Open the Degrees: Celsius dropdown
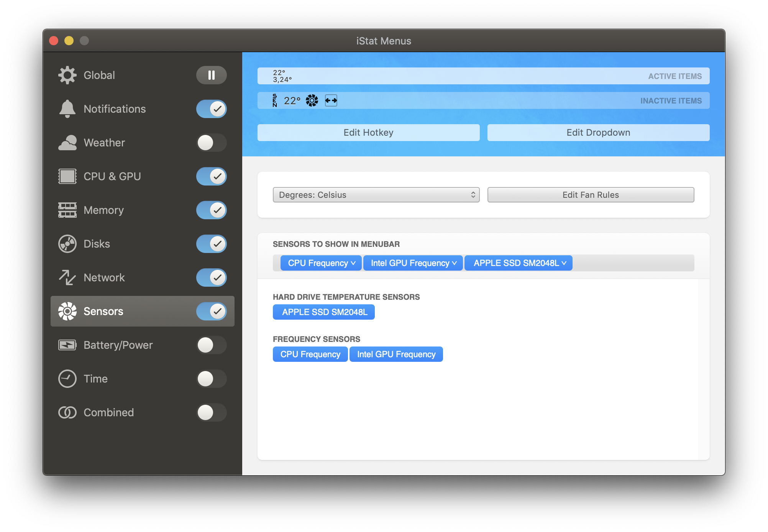The image size is (768, 532). 376,195
